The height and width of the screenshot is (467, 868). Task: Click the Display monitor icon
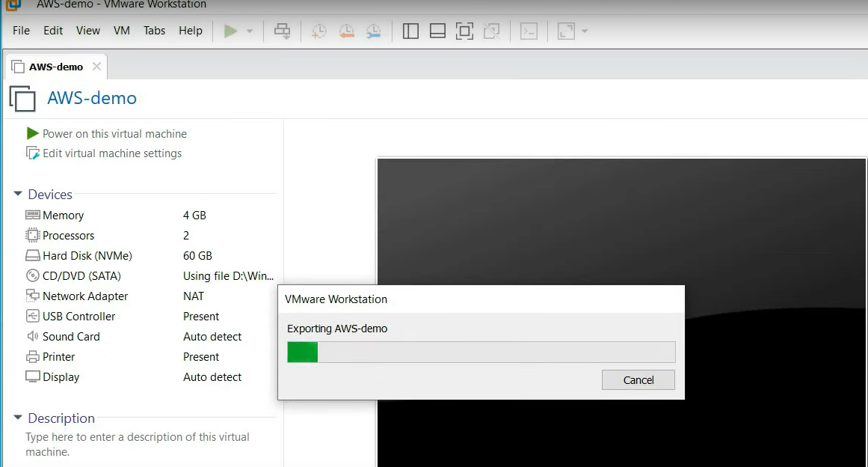pyautogui.click(x=33, y=377)
